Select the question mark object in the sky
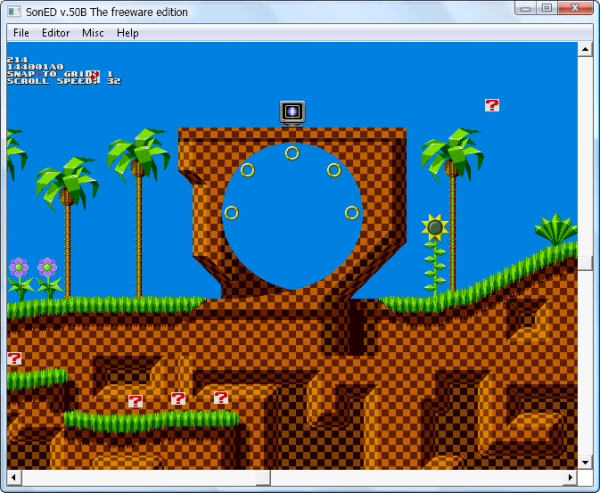The width and height of the screenshot is (600, 493). coord(492,105)
